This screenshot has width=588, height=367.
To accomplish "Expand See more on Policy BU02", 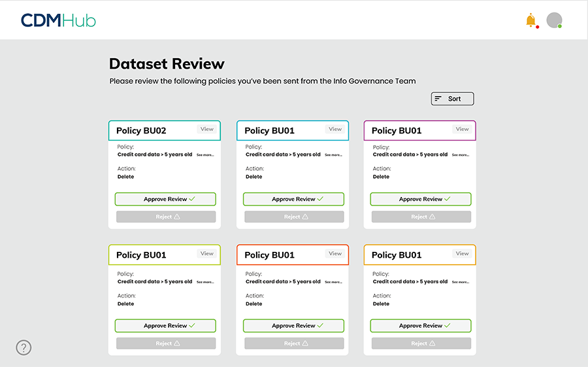I will point(205,155).
